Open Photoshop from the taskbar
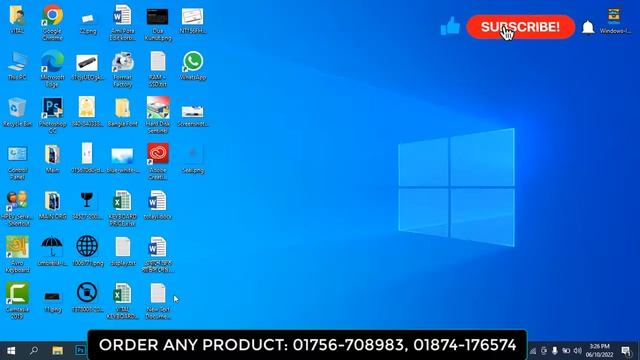 [x=80, y=350]
